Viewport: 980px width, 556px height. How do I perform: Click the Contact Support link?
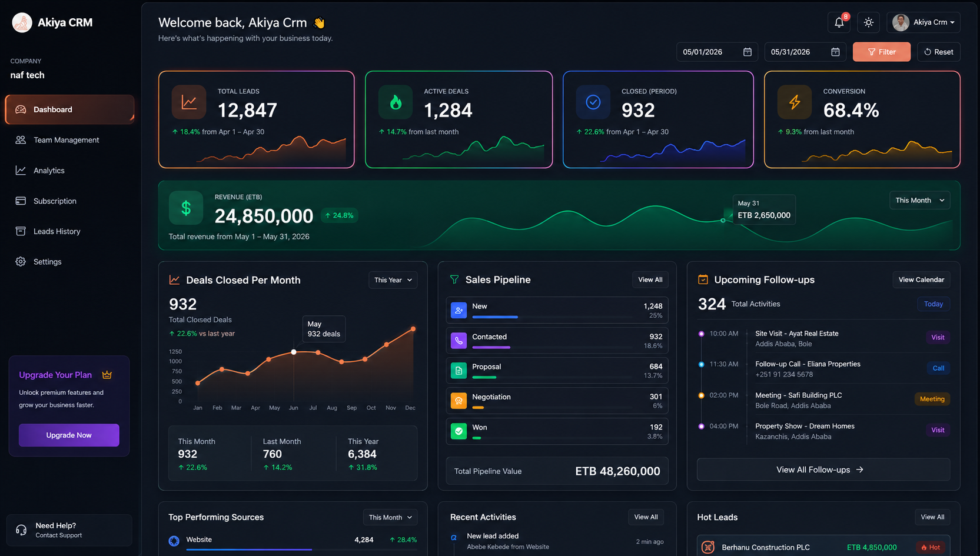coord(59,535)
